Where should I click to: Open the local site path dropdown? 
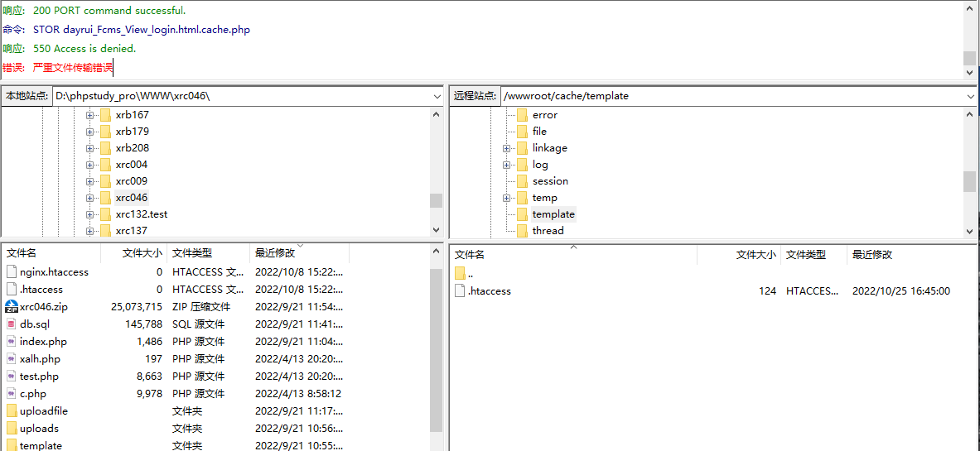coord(437,96)
